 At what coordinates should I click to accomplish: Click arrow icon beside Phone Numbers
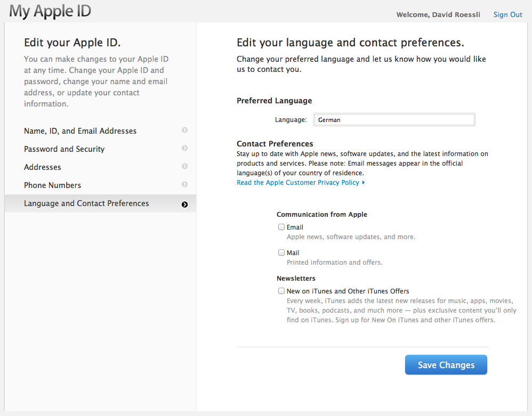(x=184, y=184)
